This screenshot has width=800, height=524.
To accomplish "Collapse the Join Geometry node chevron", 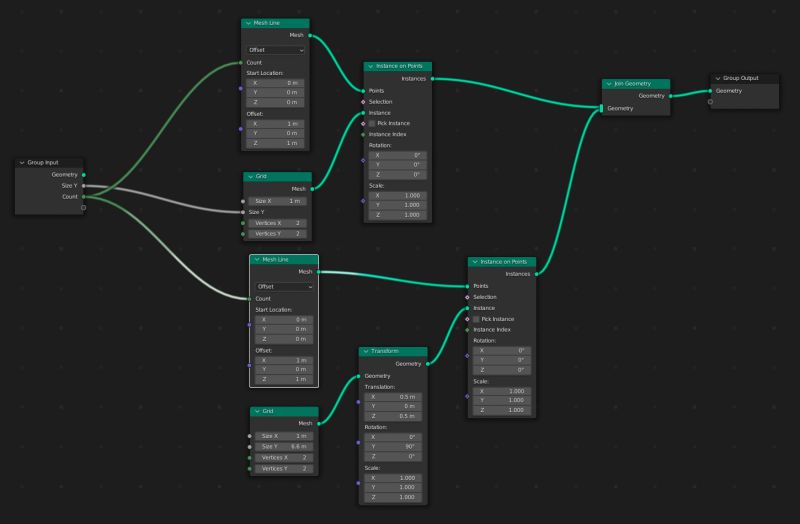I will [x=609, y=84].
